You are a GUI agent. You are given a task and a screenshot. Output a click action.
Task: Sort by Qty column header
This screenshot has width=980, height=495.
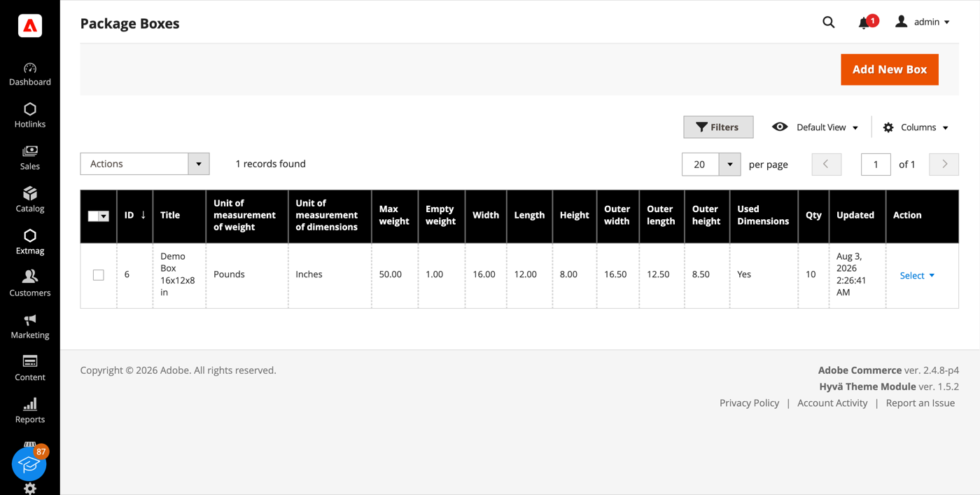(813, 216)
